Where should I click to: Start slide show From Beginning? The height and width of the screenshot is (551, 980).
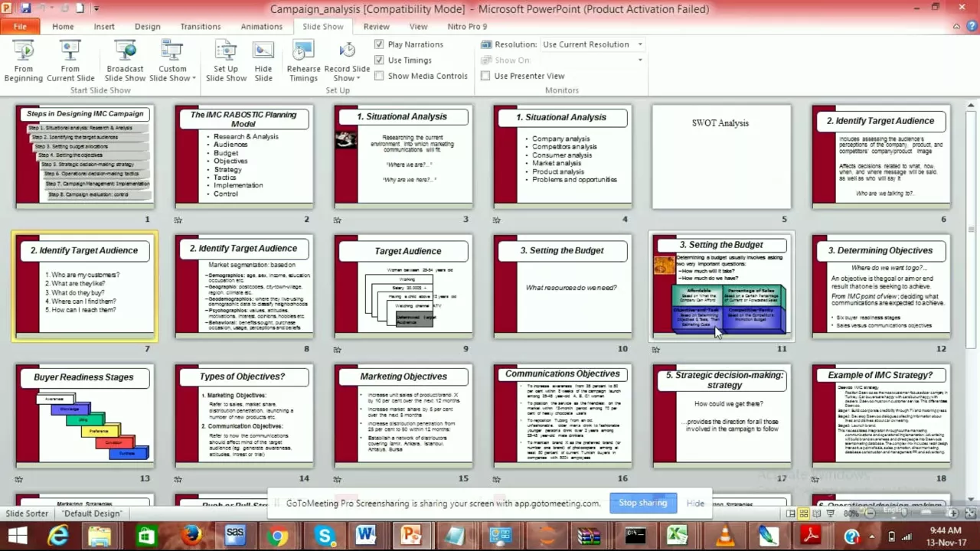point(24,61)
